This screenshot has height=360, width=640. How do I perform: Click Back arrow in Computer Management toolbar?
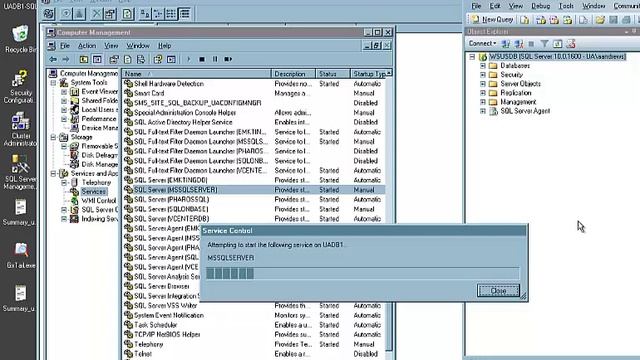click(53, 59)
